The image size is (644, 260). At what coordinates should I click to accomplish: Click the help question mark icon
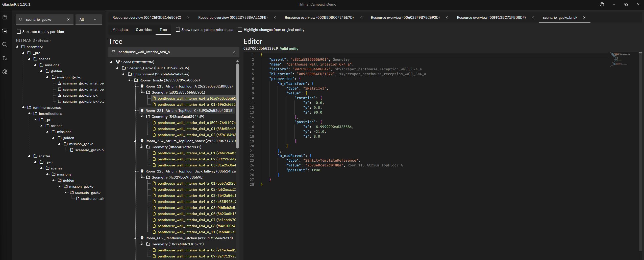(x=602, y=4)
